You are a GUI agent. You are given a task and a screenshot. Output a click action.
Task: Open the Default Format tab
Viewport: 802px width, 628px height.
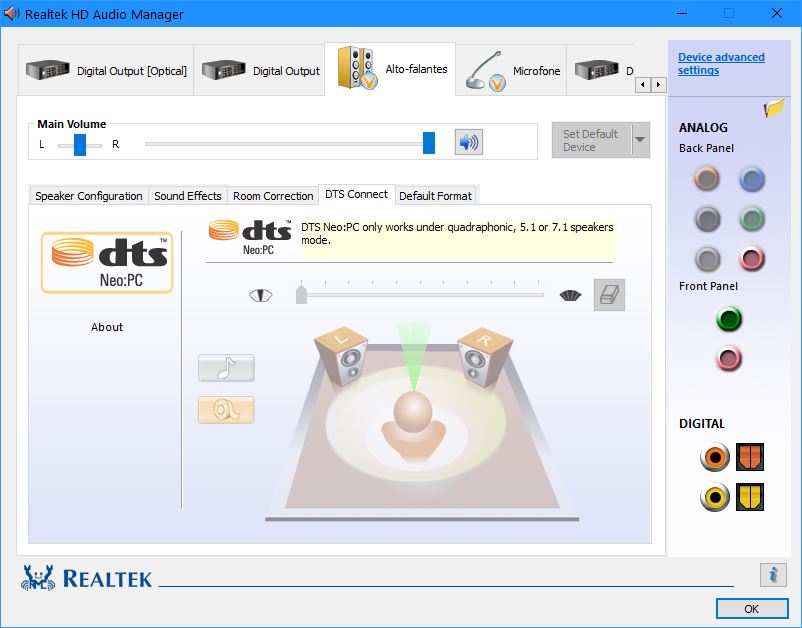435,196
